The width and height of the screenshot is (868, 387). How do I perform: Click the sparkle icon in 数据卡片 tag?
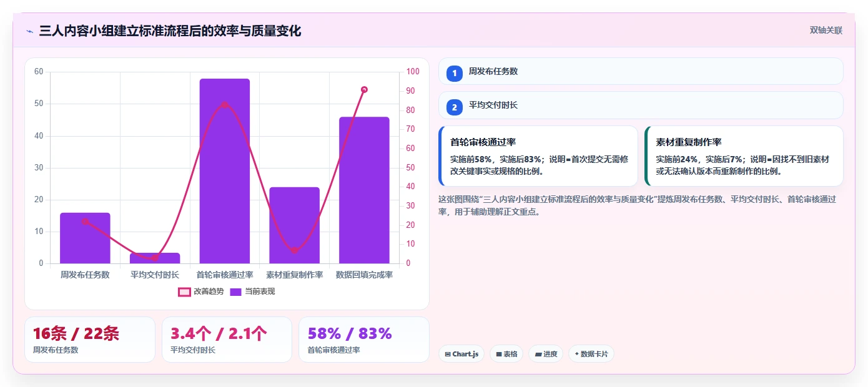click(x=576, y=355)
